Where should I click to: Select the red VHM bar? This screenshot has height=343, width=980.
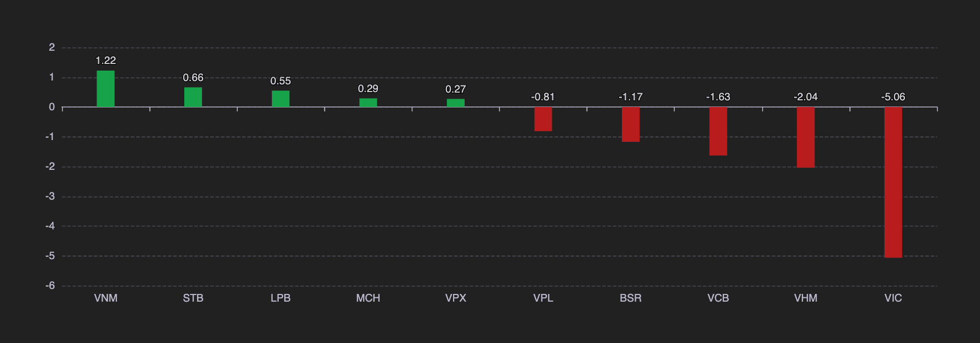tap(806, 137)
